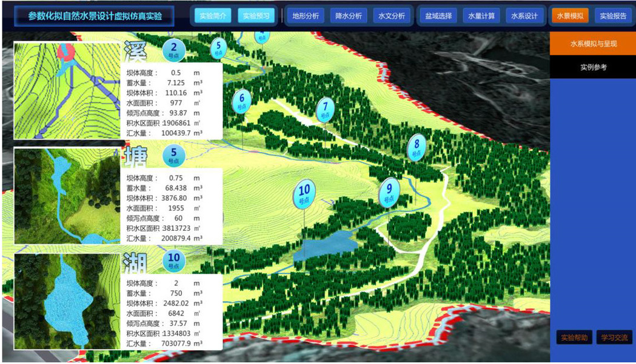Select map marker number 7
Viewport: 636px width, 364px height.
click(325, 109)
